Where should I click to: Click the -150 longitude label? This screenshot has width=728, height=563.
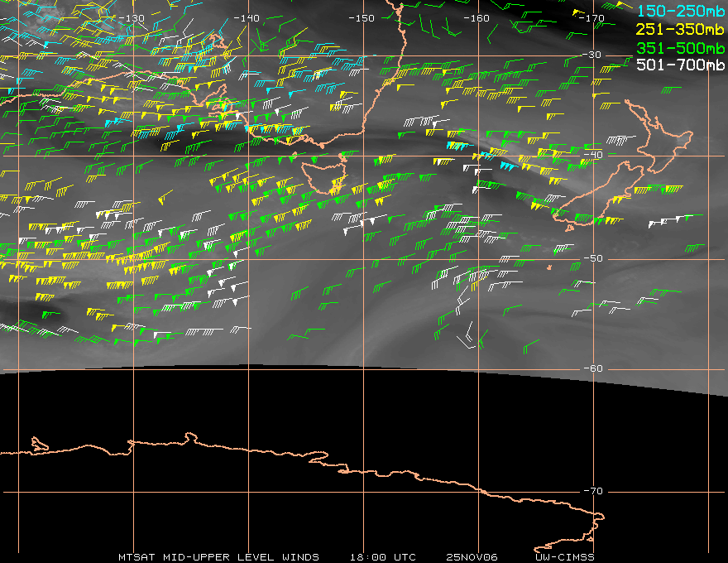(362, 18)
